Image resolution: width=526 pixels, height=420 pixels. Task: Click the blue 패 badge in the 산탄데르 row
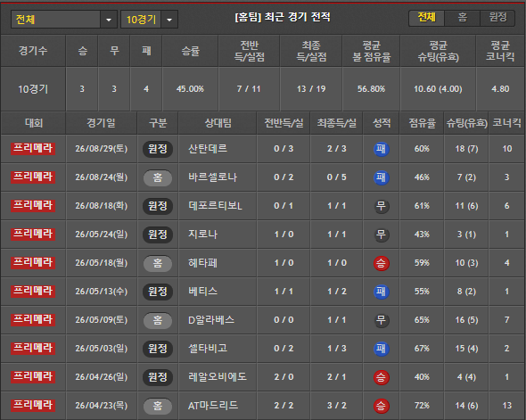pos(381,149)
